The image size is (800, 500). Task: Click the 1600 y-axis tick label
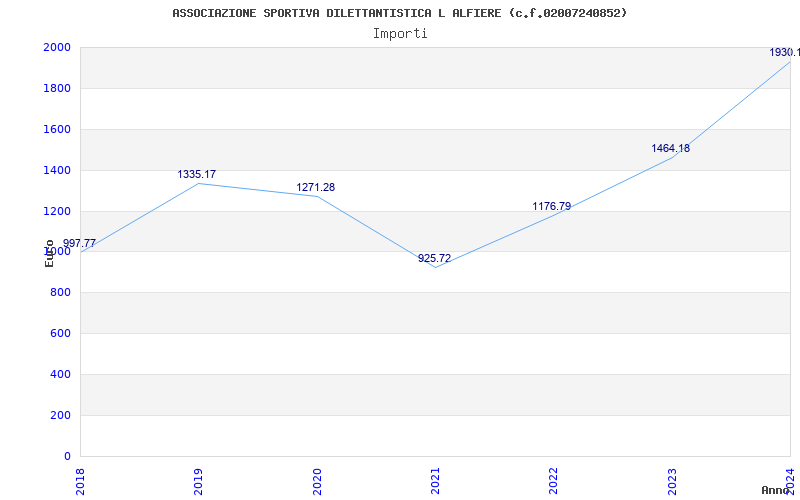click(57, 129)
